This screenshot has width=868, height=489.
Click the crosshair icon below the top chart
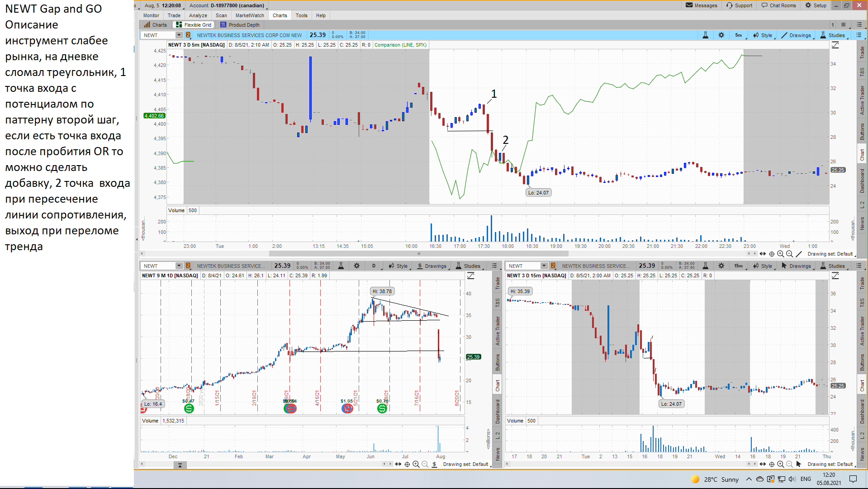point(772,254)
